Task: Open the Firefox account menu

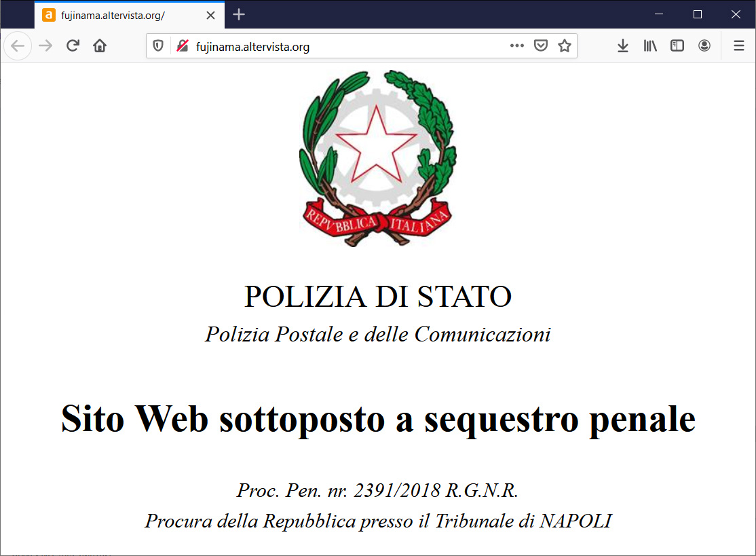Action: (704, 45)
